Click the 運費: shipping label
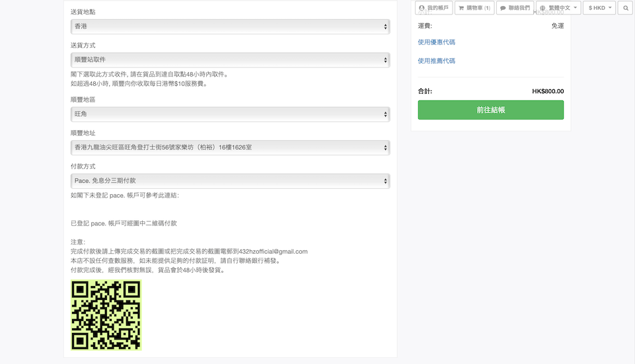Image resolution: width=635 pixels, height=364 pixels. click(425, 26)
